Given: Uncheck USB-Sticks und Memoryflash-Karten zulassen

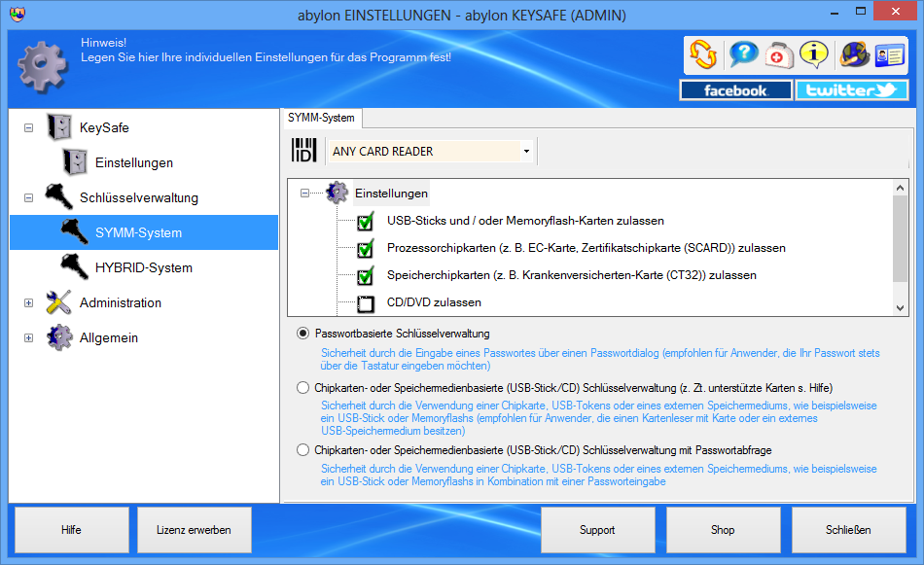Looking at the screenshot, I should tap(366, 222).
